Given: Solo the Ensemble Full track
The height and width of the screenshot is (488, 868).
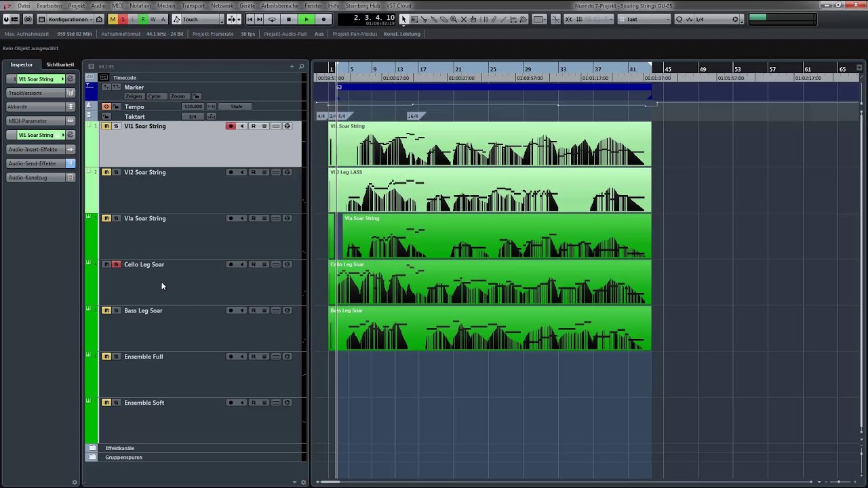Looking at the screenshot, I should tap(116, 357).
